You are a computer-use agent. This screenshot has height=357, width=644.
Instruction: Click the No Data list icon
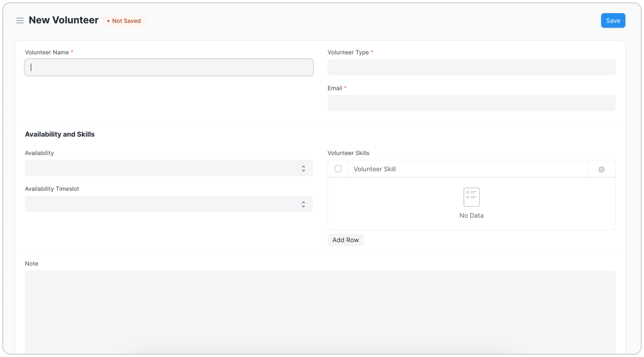pos(471,197)
